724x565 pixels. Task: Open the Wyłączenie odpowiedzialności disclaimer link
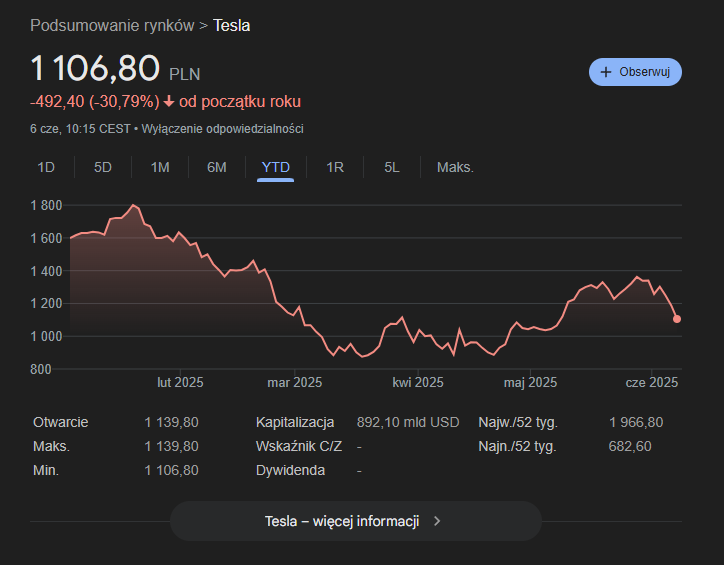coord(222,129)
